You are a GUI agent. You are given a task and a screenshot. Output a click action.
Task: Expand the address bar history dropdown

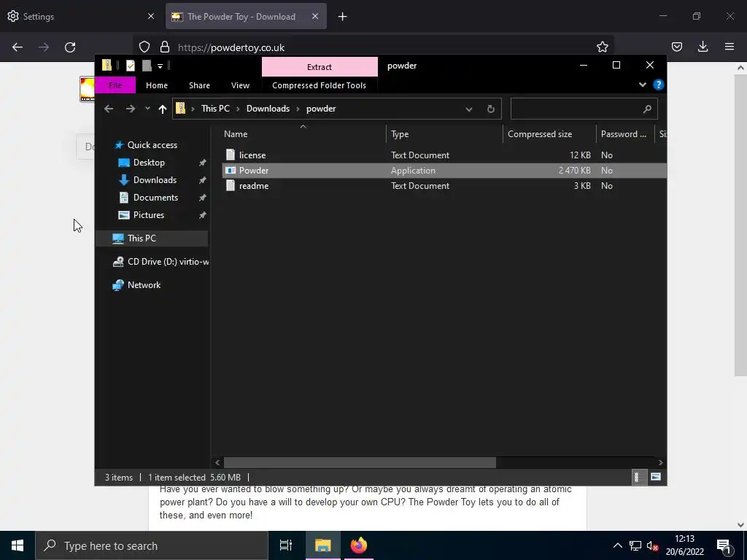(469, 109)
